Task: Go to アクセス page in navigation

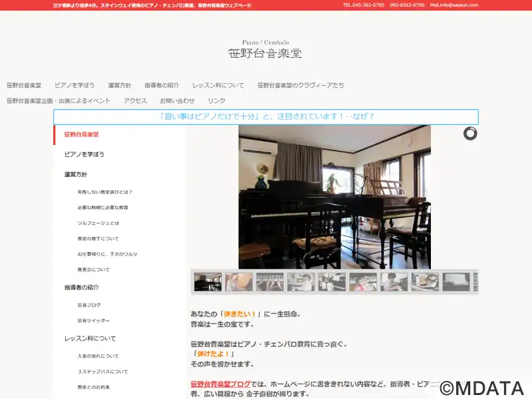Action: pos(135,101)
